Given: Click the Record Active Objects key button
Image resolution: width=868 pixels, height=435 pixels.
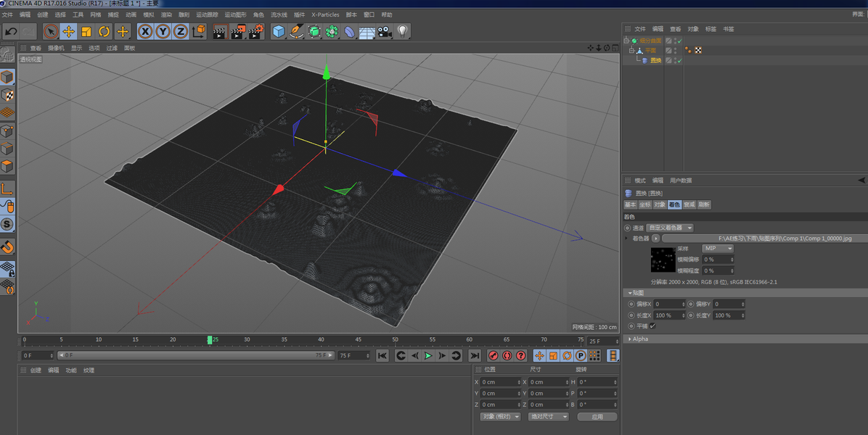Looking at the screenshot, I should (494, 355).
